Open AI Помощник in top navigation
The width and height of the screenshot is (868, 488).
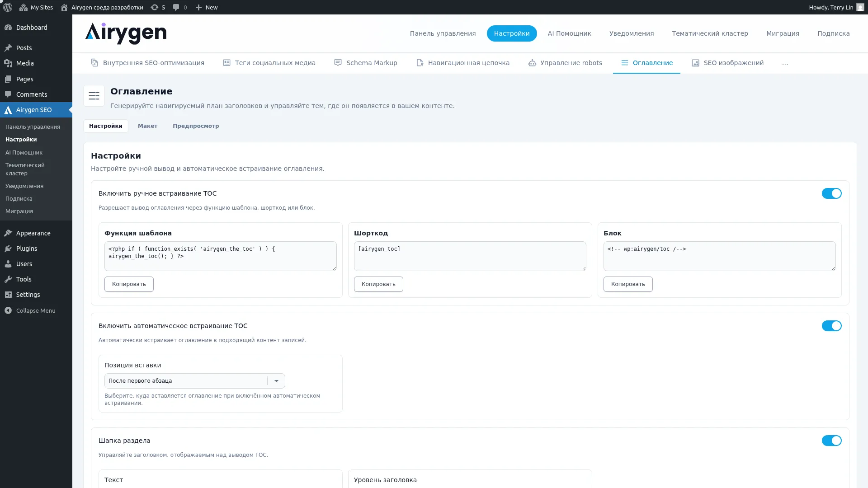[569, 33]
